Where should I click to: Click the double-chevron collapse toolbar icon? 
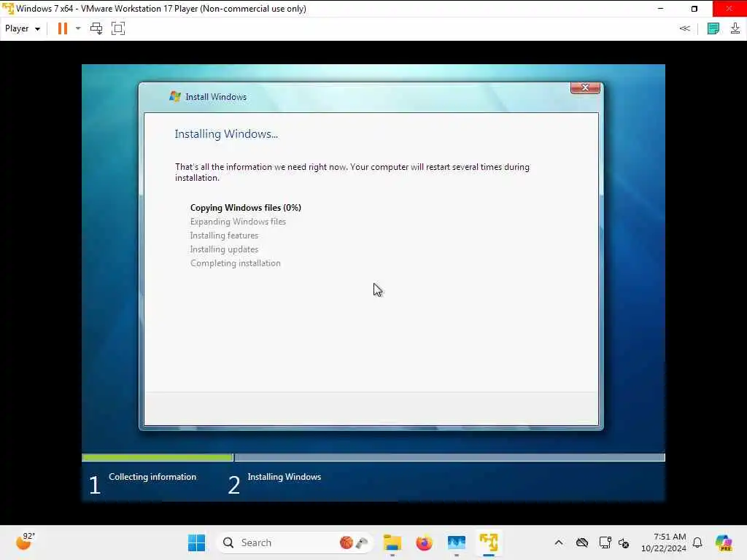(684, 28)
